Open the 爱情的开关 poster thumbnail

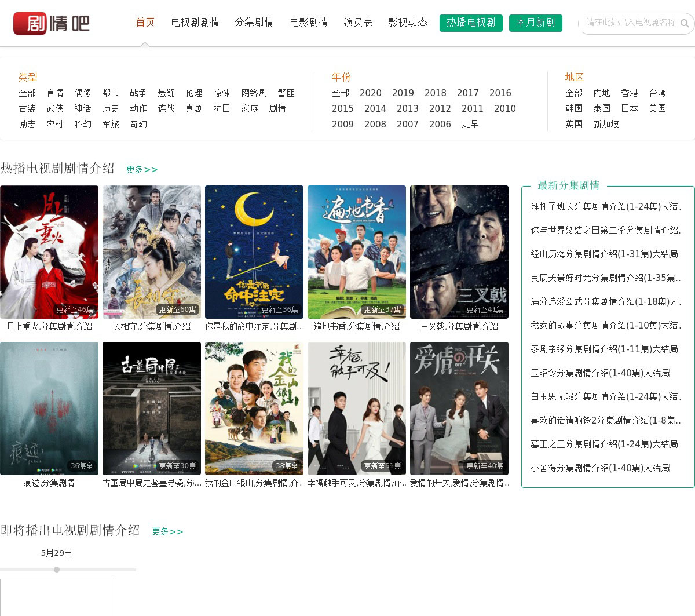[459, 409]
